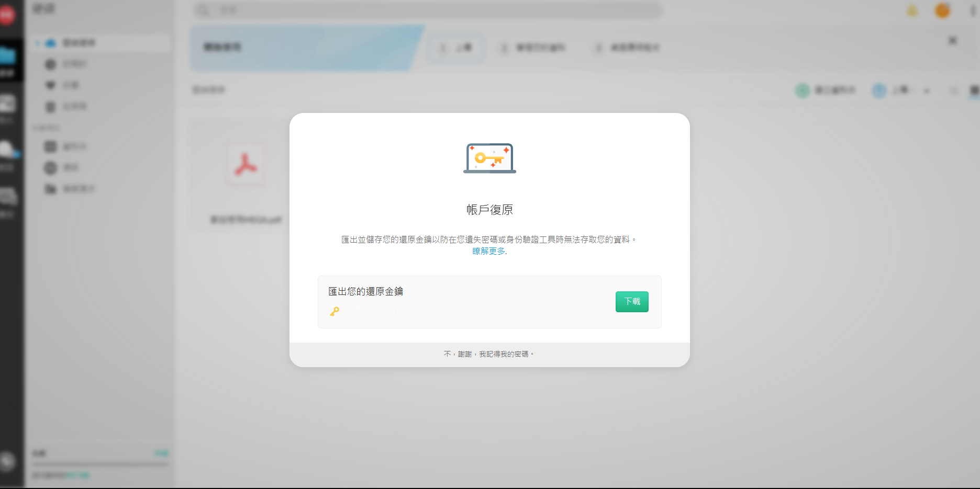Click the green create folder button
Viewport: 980px width, 489px height.
click(826, 90)
